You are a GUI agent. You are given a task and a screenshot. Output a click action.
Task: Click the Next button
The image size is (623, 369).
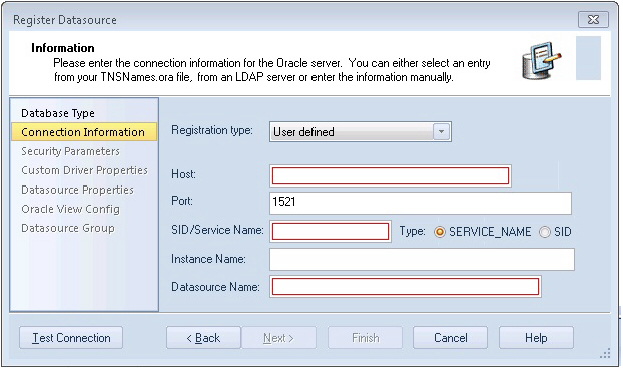click(x=279, y=338)
